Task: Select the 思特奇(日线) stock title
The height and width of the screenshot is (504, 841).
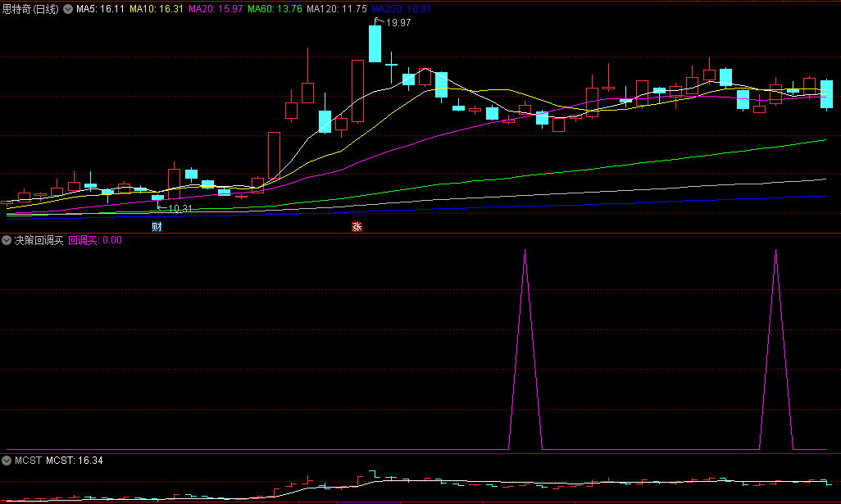Action: (30, 9)
